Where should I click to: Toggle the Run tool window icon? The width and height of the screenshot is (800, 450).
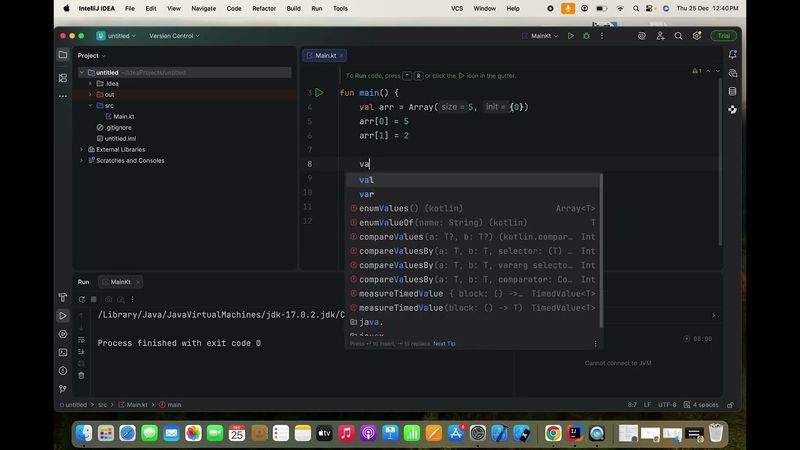coord(63,315)
